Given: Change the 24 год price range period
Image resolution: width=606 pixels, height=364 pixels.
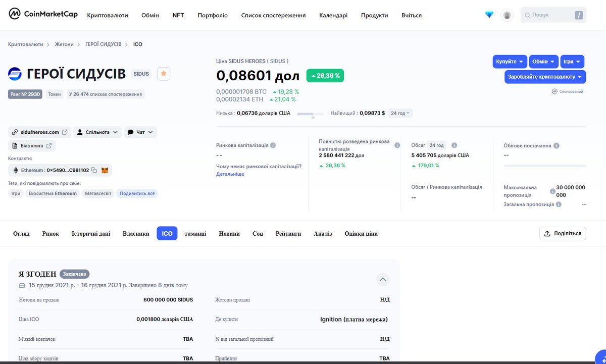Looking at the screenshot, I should (400, 114).
